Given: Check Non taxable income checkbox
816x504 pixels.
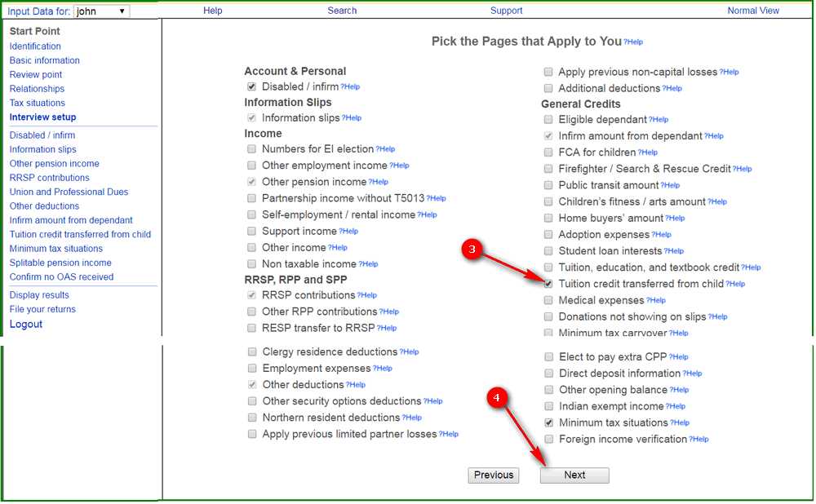Looking at the screenshot, I should [252, 263].
